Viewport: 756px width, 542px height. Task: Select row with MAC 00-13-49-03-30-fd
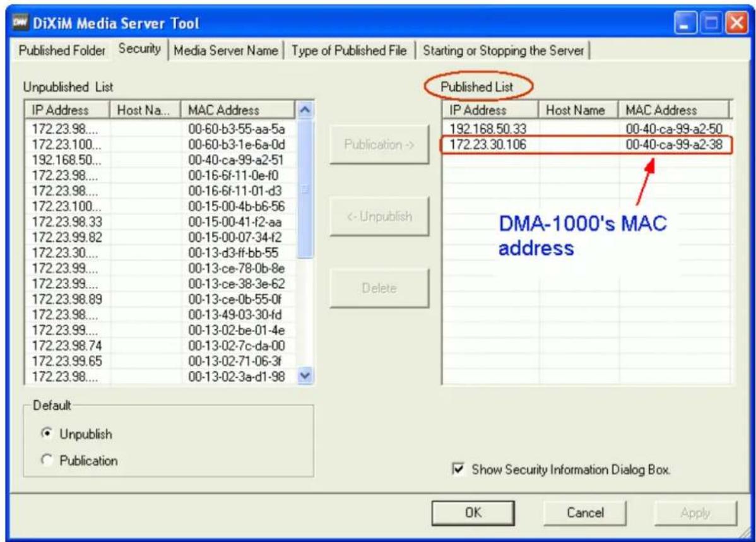click(x=160, y=314)
